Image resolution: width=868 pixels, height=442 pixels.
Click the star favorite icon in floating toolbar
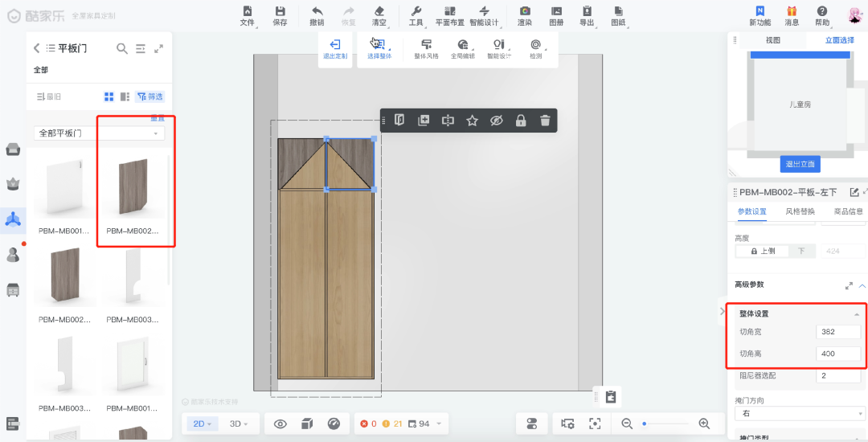pos(472,120)
